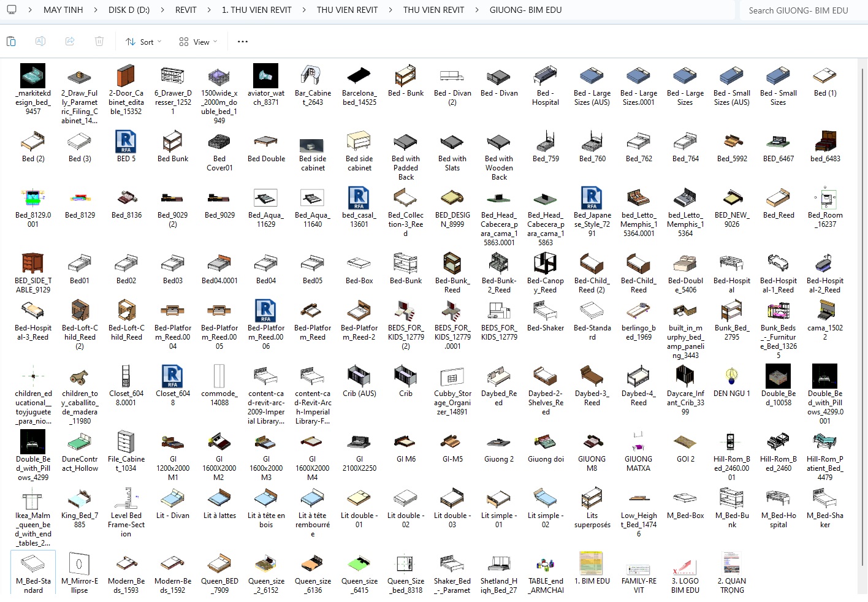Navigate to 1. THU VIEN REVIT breadcrumb

click(256, 10)
